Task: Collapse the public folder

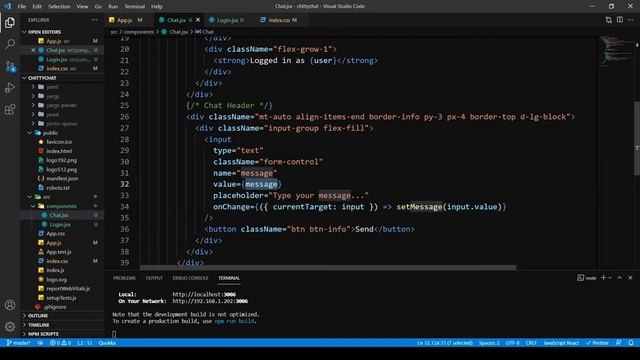Action: (x=50, y=133)
